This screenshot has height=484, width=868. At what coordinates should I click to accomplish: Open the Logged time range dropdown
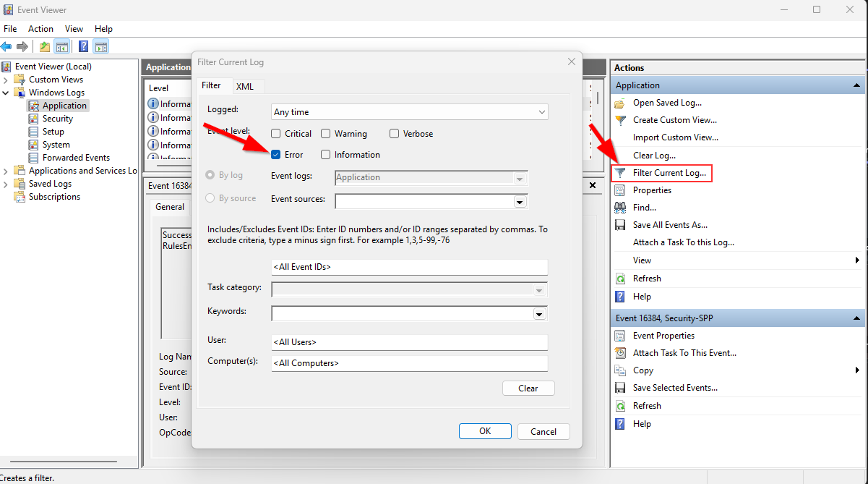(541, 112)
